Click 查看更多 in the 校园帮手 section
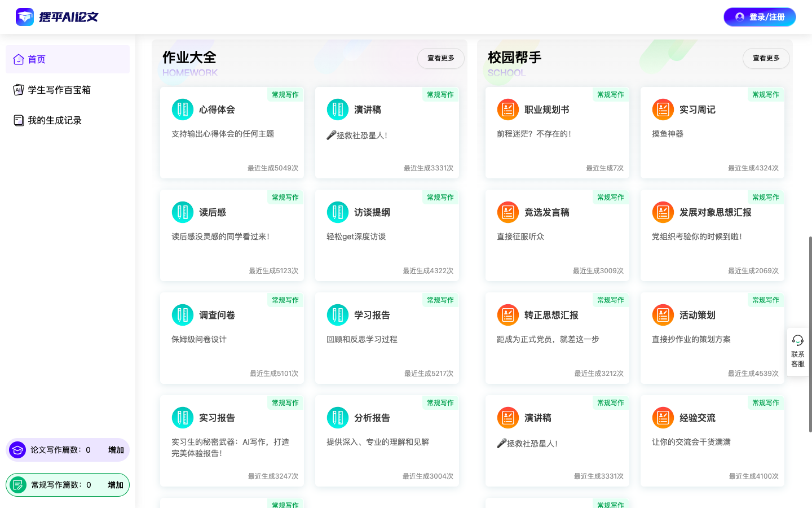This screenshot has height=508, width=812. [x=766, y=58]
